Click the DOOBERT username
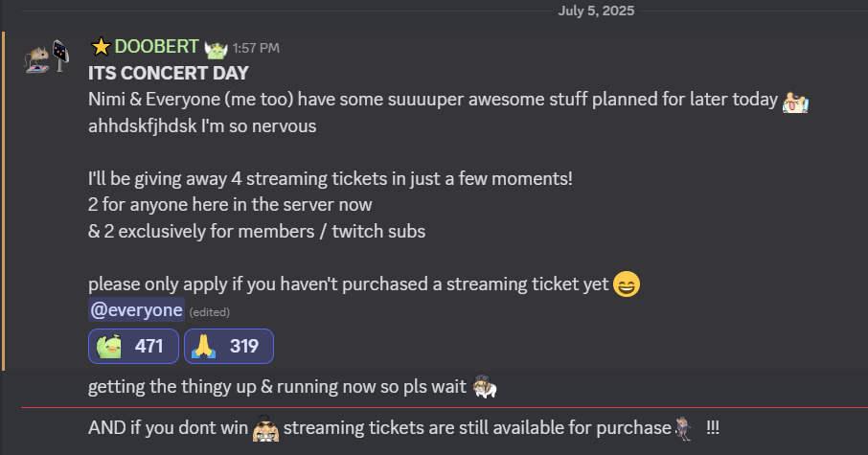 157,47
